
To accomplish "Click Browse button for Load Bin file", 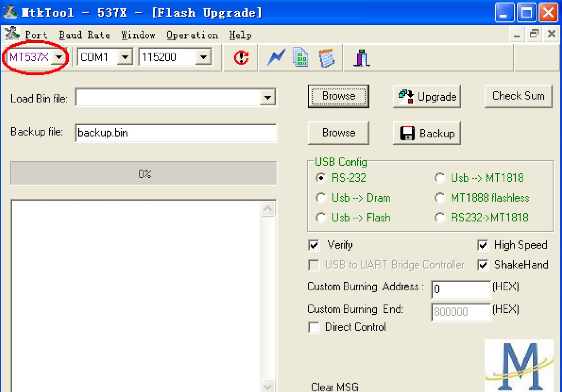I will [x=339, y=96].
